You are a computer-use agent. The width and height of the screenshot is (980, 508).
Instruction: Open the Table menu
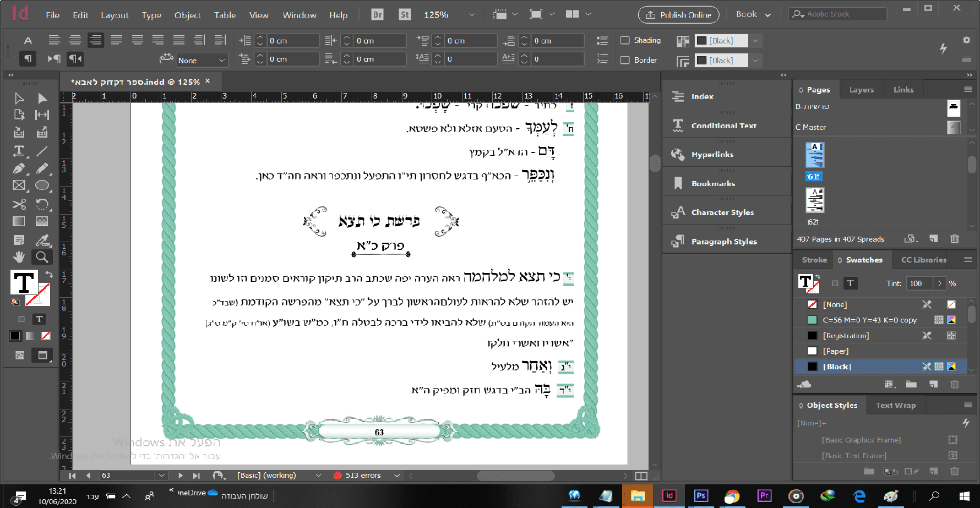pyautogui.click(x=225, y=15)
